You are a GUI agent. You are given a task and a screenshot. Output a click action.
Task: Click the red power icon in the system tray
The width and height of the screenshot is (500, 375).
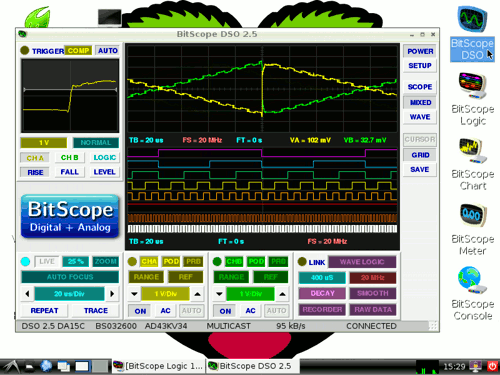[492, 366]
